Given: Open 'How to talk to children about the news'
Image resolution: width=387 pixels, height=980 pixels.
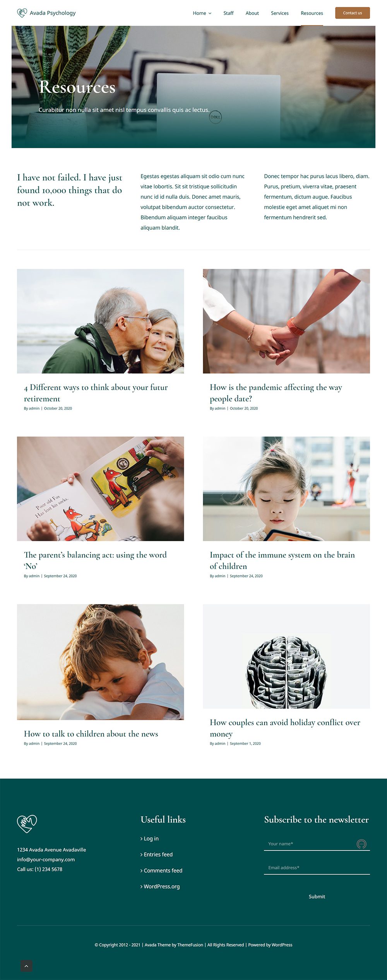Looking at the screenshot, I should [91, 734].
